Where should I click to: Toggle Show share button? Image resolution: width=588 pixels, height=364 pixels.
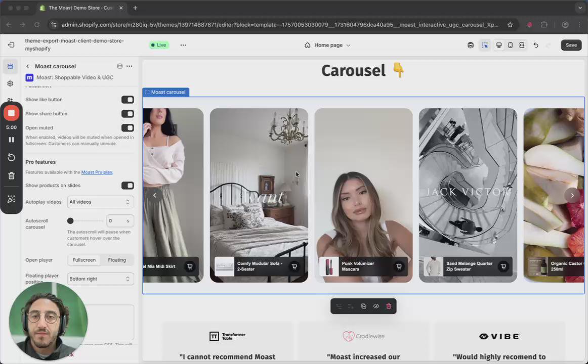tap(128, 114)
